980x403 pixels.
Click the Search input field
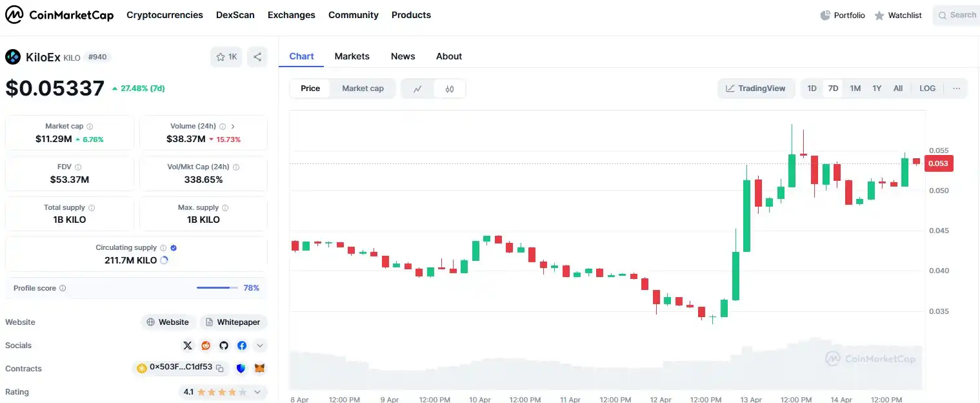pos(957,15)
